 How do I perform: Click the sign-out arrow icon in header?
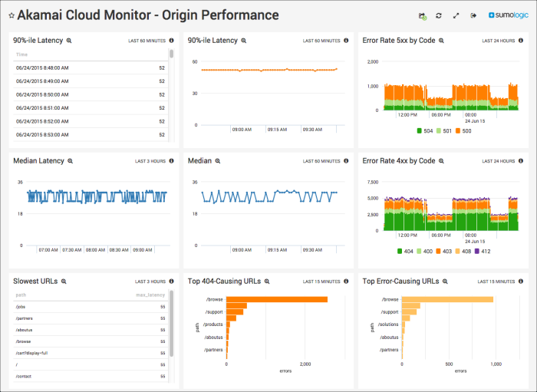coord(473,15)
